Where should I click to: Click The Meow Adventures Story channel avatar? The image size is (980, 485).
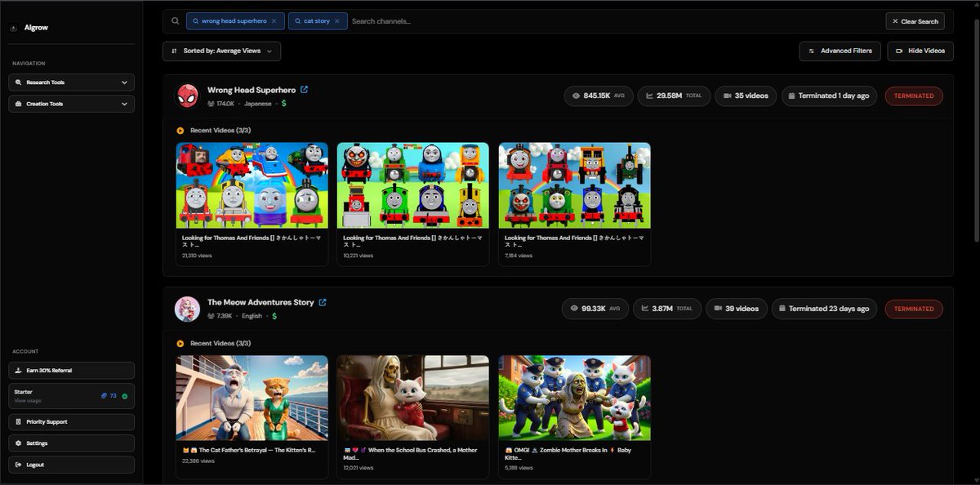[187, 309]
